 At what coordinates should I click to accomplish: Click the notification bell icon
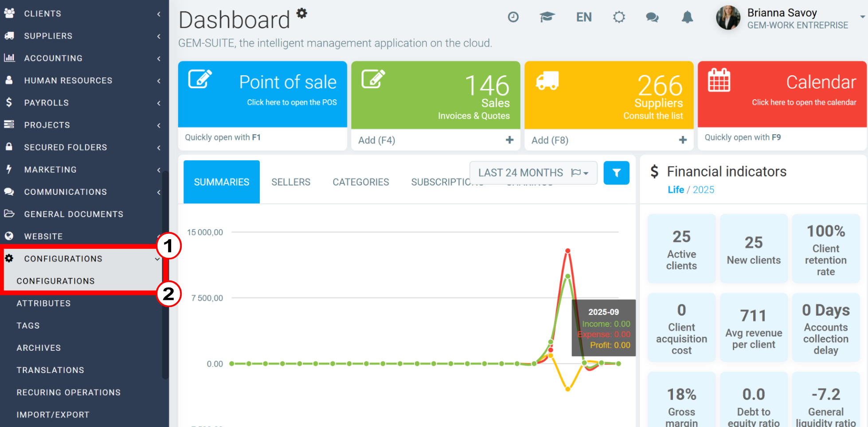coord(687,17)
